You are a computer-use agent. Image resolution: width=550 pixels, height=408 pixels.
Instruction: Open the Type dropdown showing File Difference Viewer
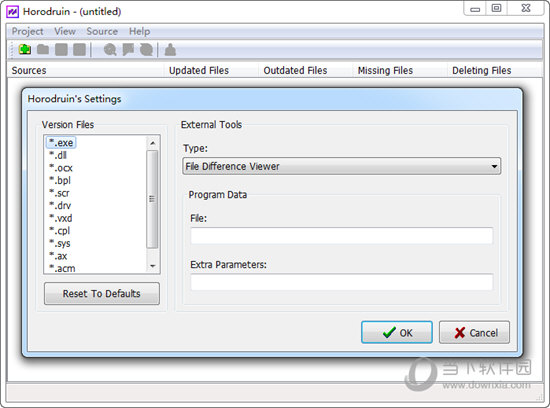click(342, 166)
